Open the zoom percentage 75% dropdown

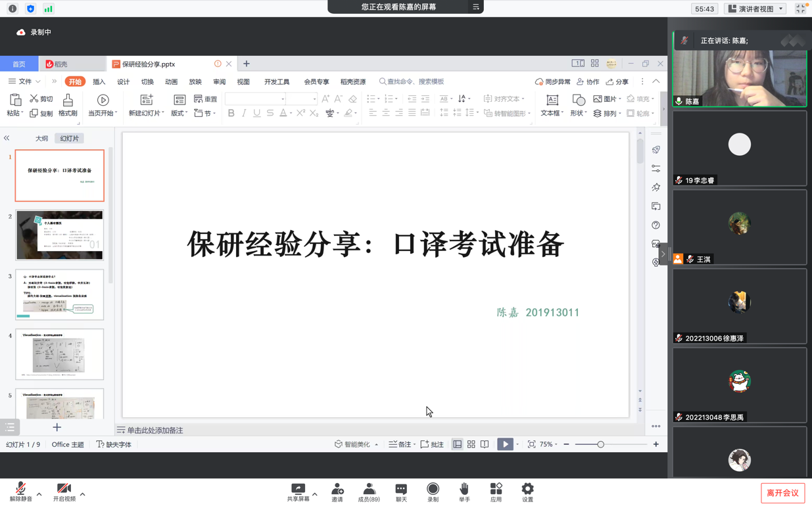tap(548, 445)
